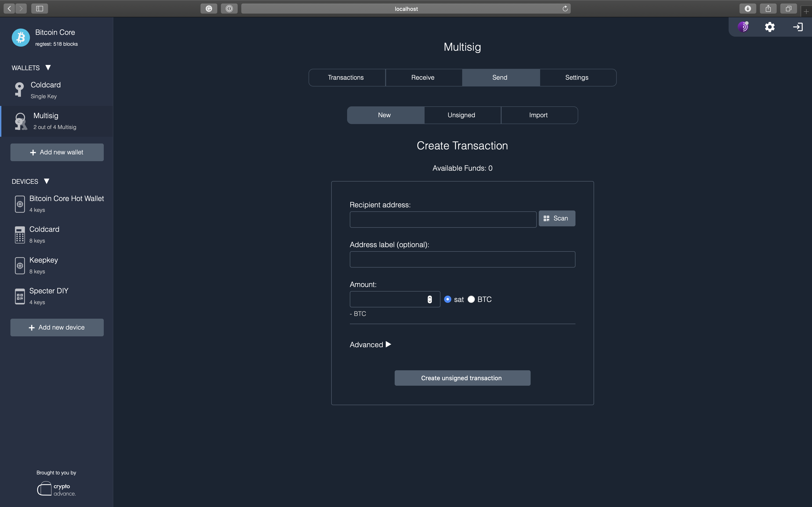Open the Unsigned transactions tab
Viewport: 812px width, 507px height.
pyautogui.click(x=461, y=115)
